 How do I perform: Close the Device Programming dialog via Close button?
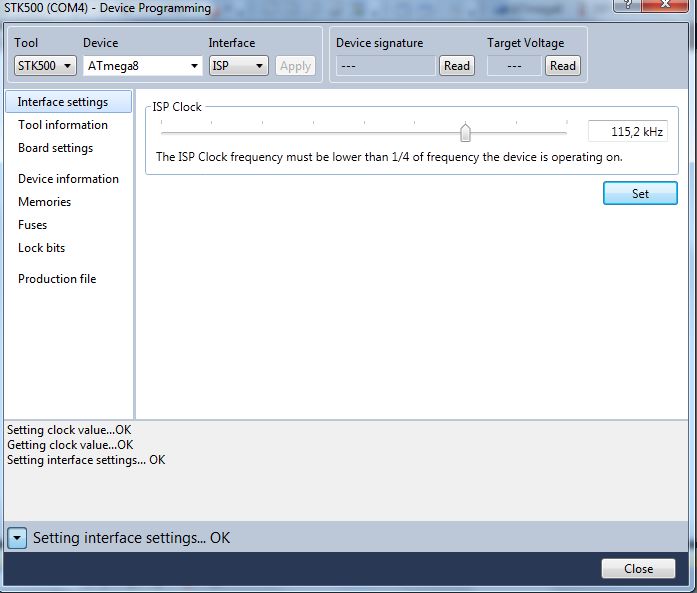[x=638, y=569]
